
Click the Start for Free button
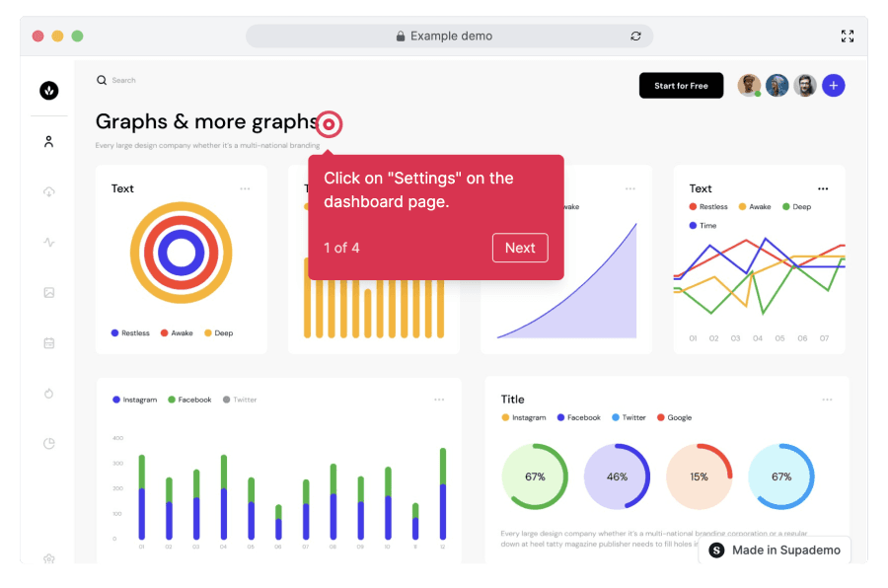[x=681, y=86]
